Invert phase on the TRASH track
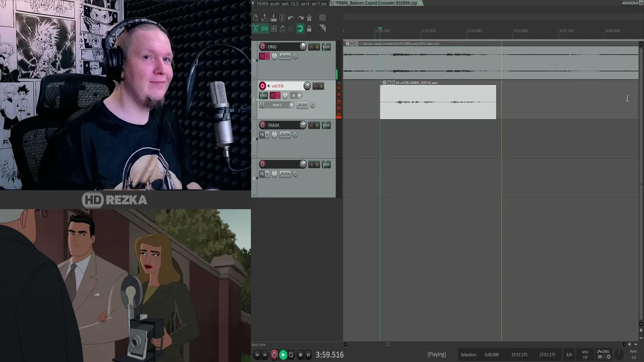Screen dimensions: 644x362 click(295, 135)
